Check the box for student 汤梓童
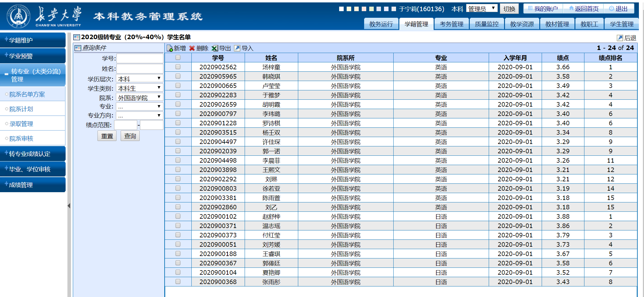Image resolution: width=644 pixels, height=297 pixels. [x=178, y=67]
